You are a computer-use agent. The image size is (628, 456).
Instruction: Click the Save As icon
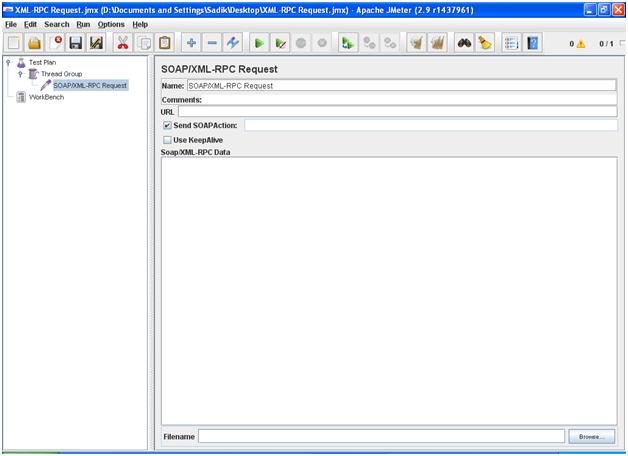point(96,43)
